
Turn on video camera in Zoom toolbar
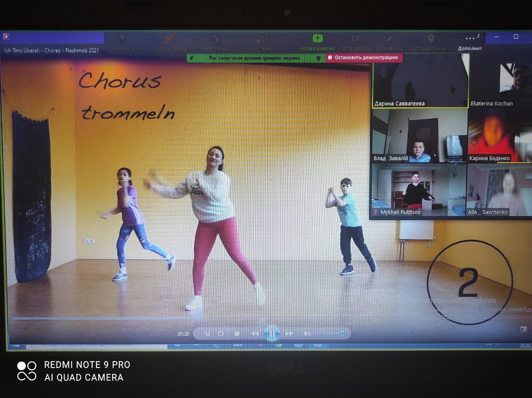[x=170, y=42]
